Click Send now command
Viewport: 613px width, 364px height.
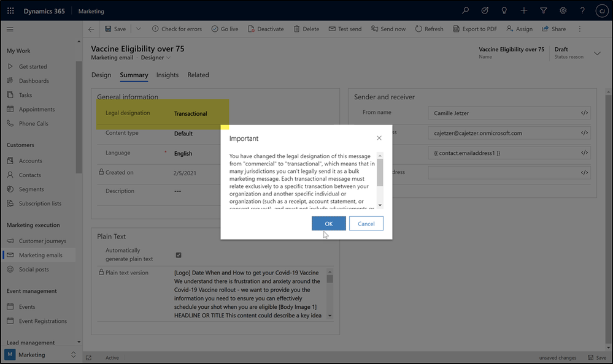[x=388, y=29]
